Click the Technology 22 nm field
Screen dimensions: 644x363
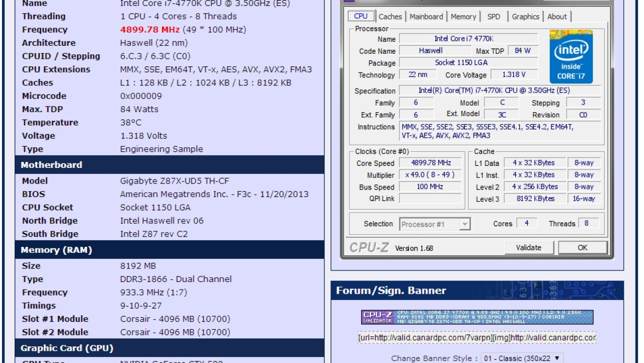(x=418, y=74)
